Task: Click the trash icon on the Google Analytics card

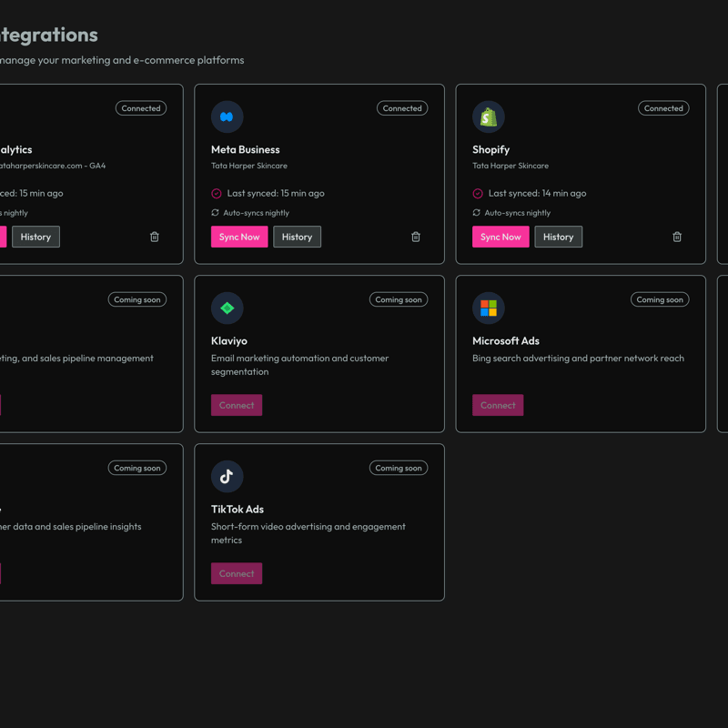Action: point(155,237)
